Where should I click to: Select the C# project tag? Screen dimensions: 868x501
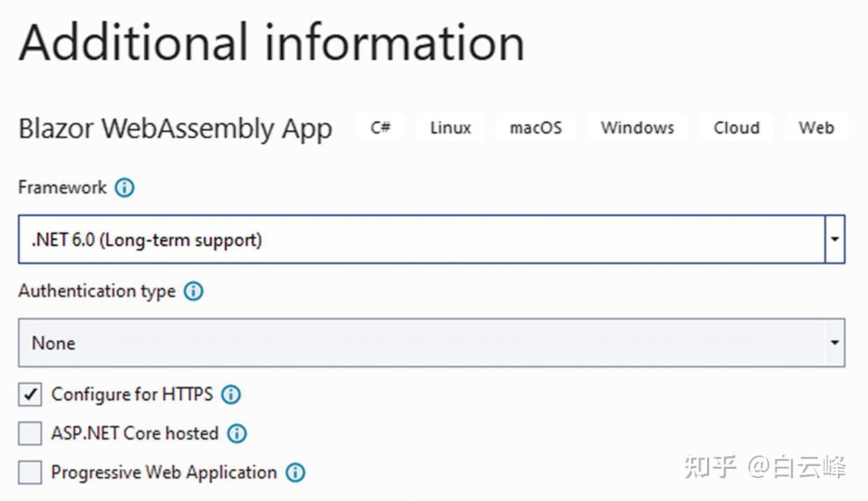[x=379, y=127]
